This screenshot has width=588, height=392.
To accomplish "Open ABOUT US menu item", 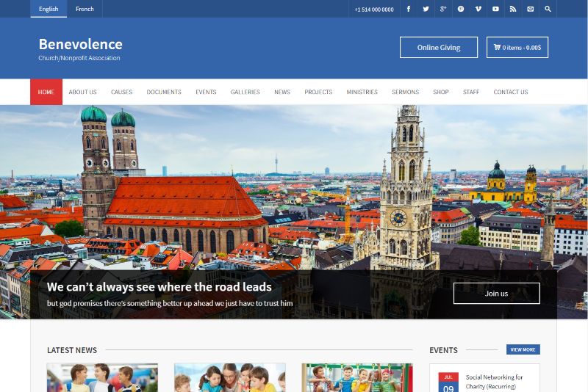I will coord(82,92).
